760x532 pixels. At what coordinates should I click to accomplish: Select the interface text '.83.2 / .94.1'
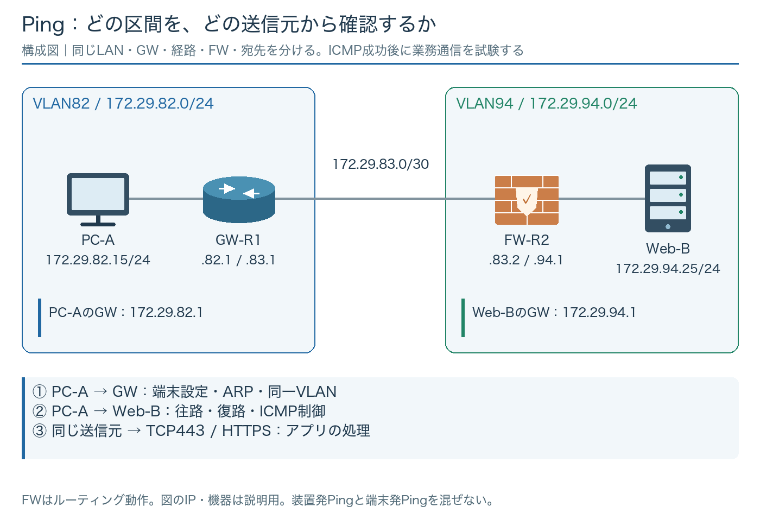point(526,260)
